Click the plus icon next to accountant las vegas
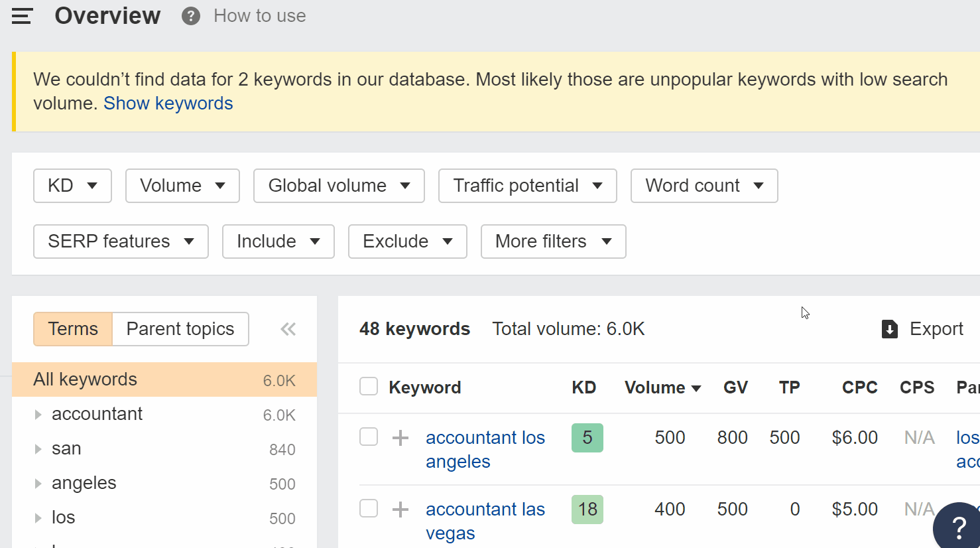 400,509
